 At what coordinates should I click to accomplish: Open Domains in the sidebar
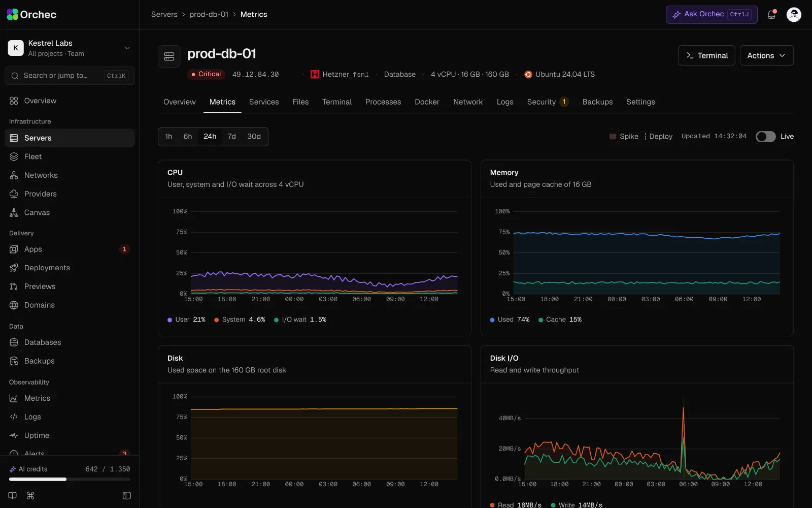pos(70,305)
